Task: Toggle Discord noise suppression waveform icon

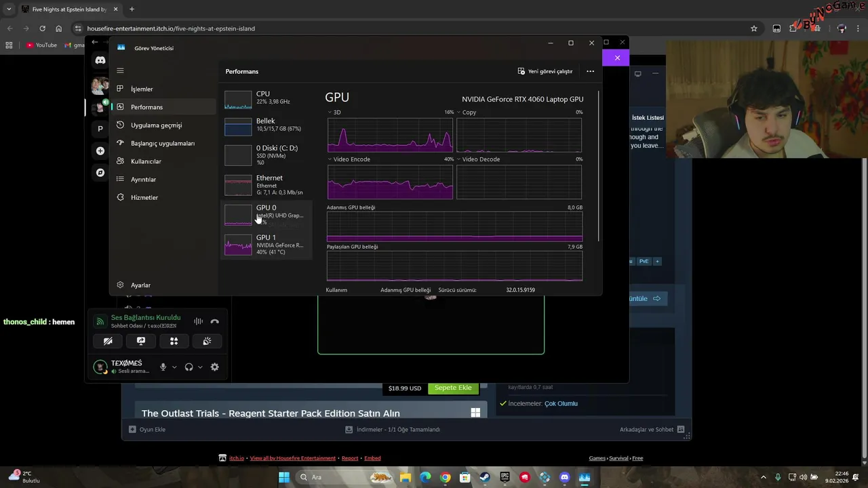Action: pos(198,321)
